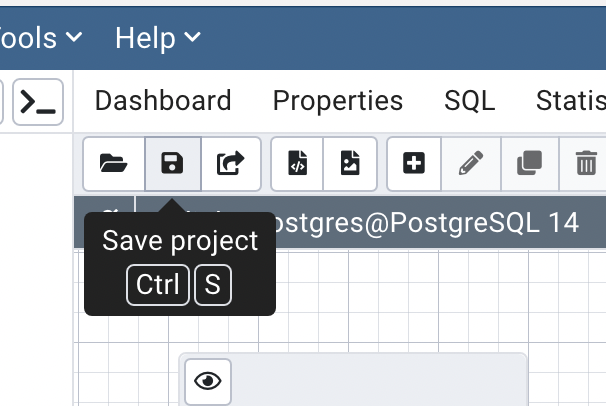Screen dimensions: 606x406
Task: Clone the table with the duplicate icon
Action: (529, 163)
